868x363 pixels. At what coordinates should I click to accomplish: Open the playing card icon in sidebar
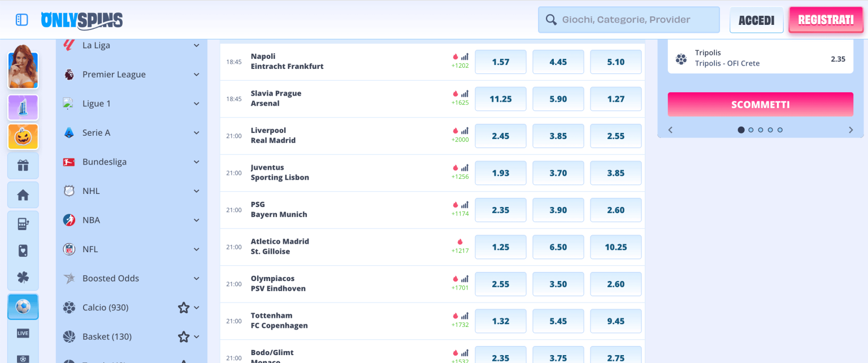click(x=23, y=250)
